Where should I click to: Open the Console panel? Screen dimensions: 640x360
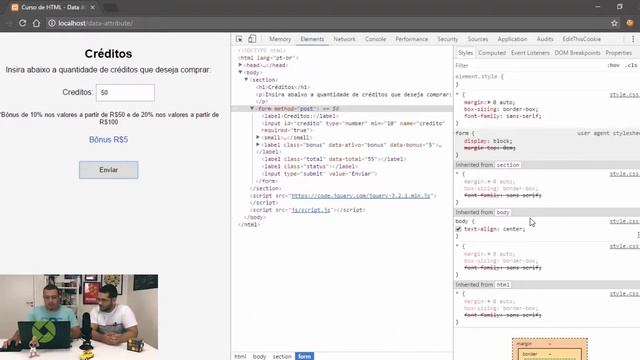tap(375, 39)
